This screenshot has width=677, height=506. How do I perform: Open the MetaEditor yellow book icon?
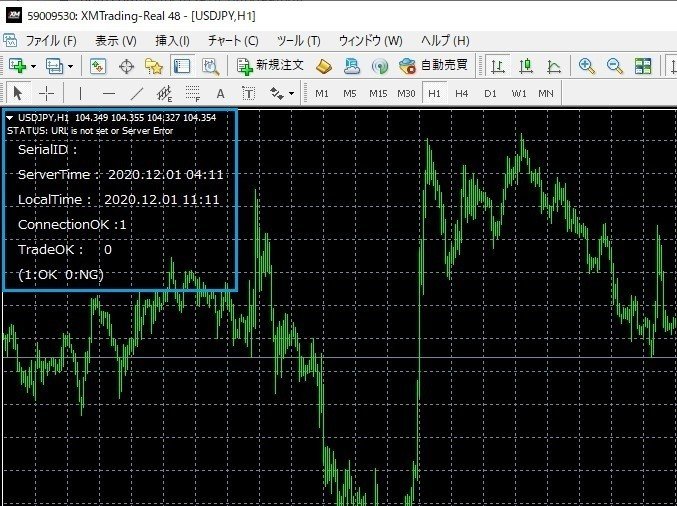[324, 66]
